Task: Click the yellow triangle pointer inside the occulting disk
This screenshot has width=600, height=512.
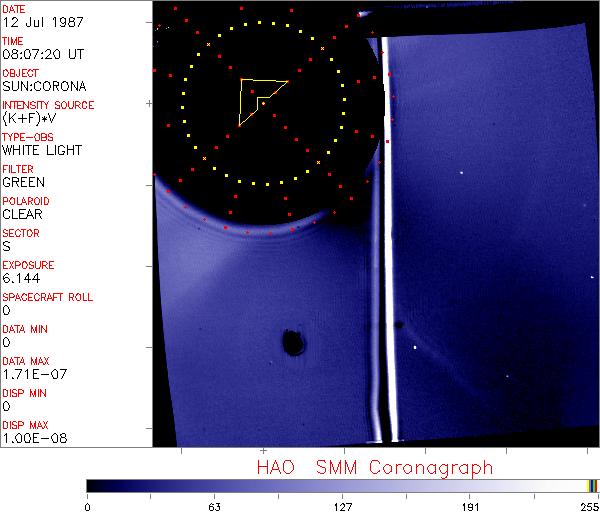Action: coord(257,97)
